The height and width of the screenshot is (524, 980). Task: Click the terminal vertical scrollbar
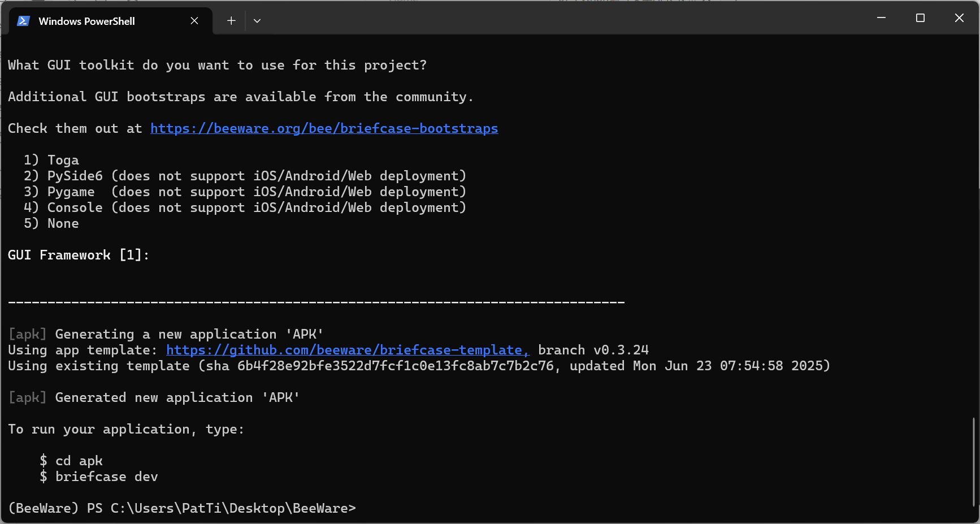pyautogui.click(x=974, y=462)
